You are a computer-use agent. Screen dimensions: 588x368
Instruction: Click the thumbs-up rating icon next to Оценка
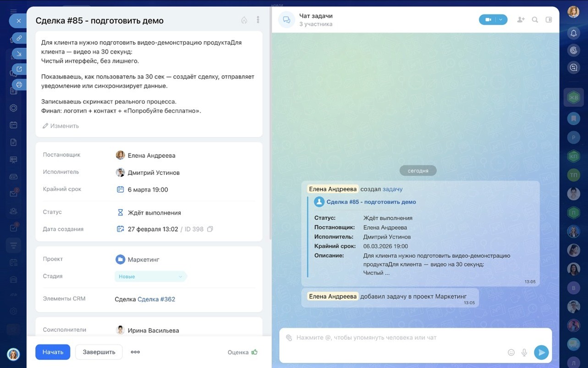coord(256,352)
